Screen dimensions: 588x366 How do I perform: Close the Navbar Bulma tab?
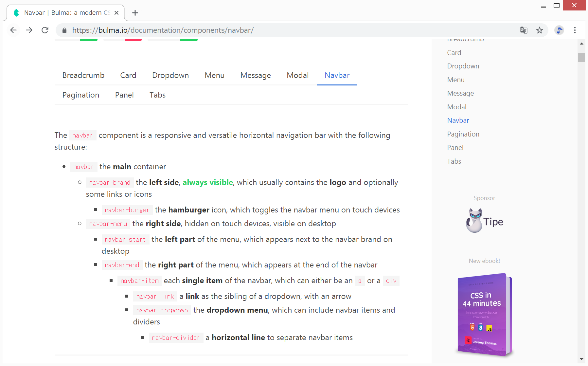(116, 13)
